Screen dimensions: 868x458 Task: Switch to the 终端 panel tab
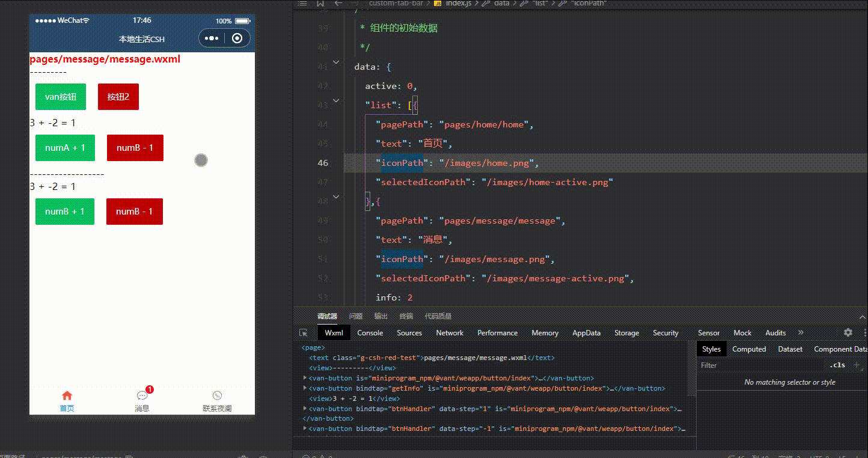[406, 316]
